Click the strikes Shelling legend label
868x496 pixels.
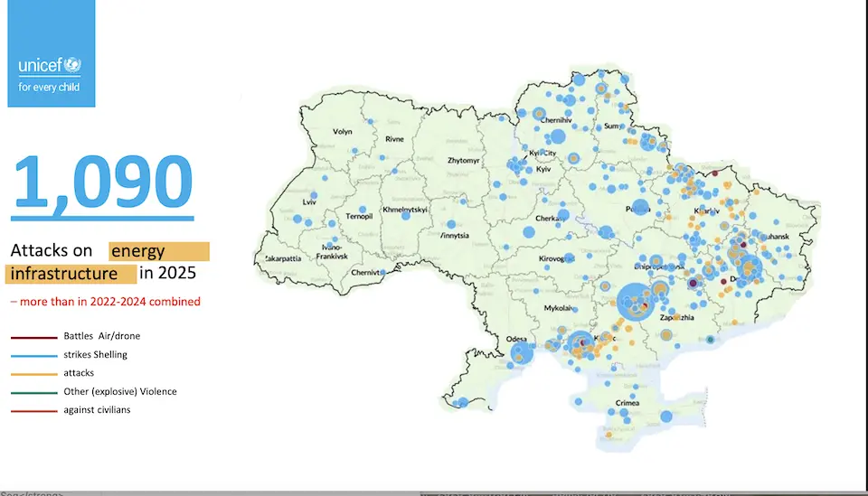click(95, 355)
